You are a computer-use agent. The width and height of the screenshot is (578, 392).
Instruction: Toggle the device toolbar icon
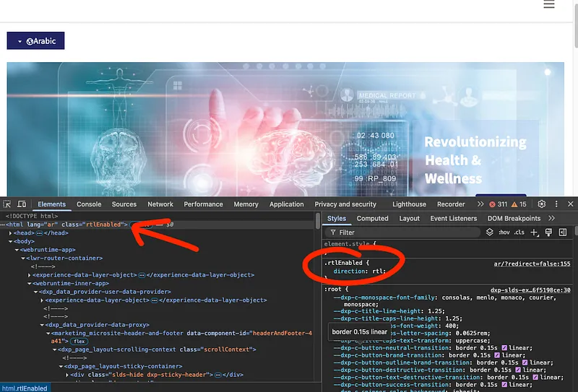point(22,204)
